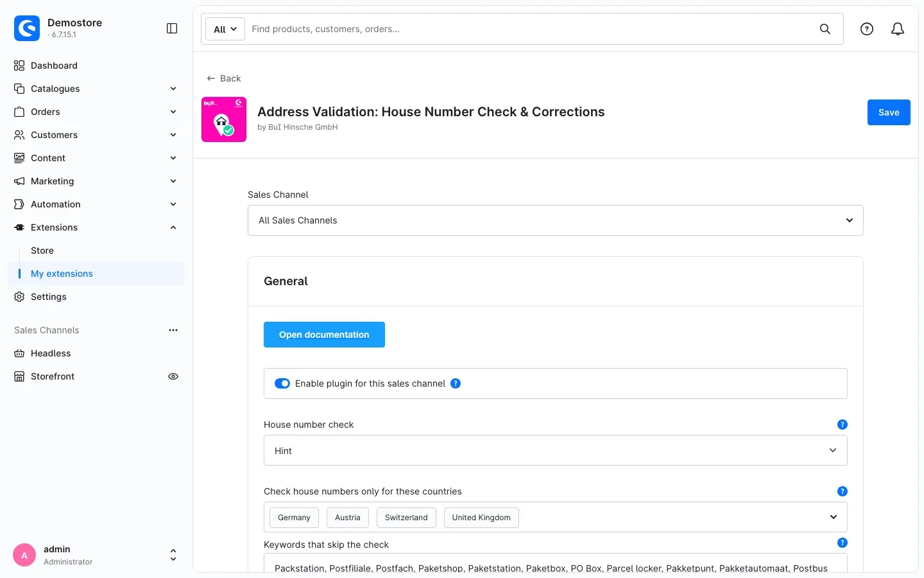Expand the admin user menu
Image resolution: width=924 pixels, height=578 pixels.
[x=173, y=555]
